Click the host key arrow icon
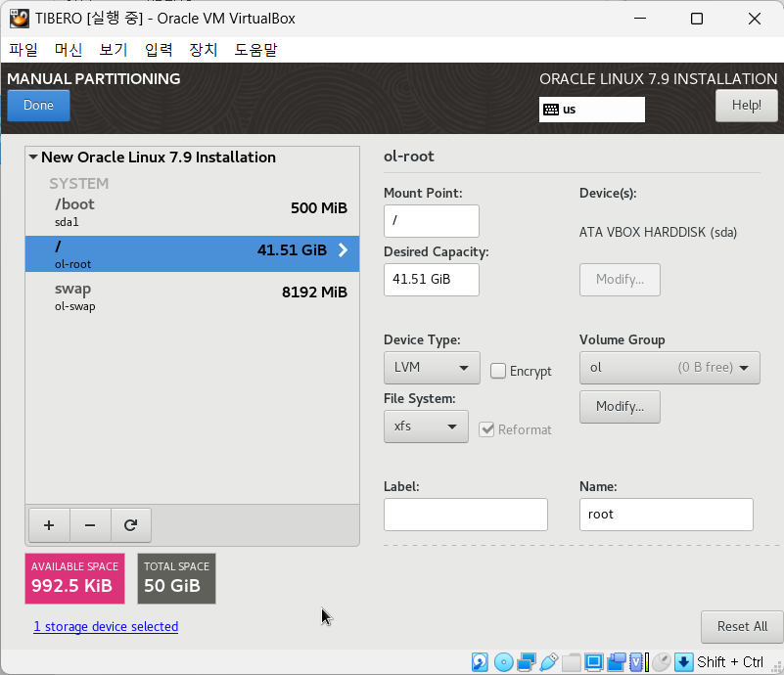784x675 pixels. 683,662
